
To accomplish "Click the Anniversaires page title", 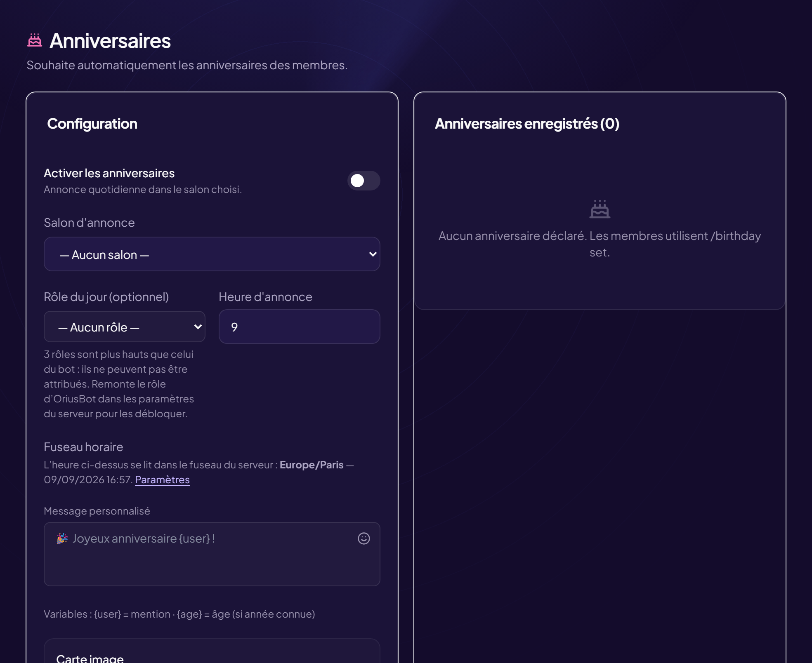I will 110,41.
